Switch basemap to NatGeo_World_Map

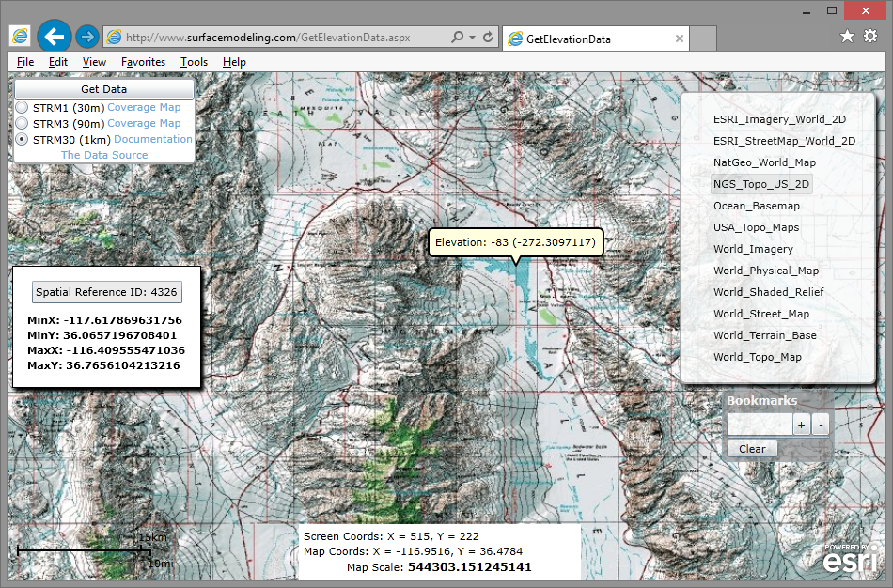tap(764, 162)
